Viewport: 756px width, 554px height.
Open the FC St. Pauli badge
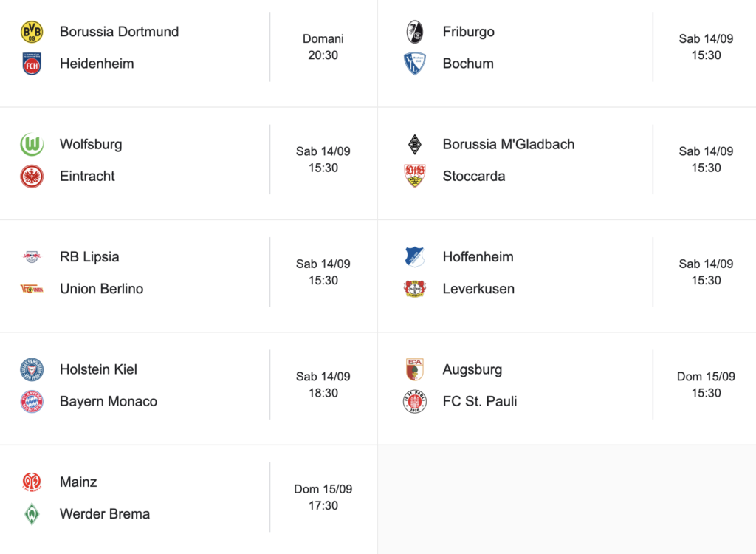(415, 402)
